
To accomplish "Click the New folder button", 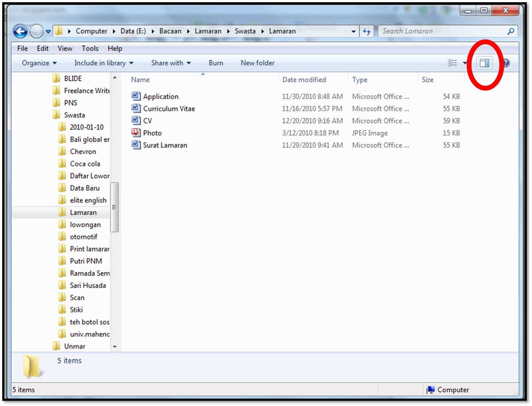I will coord(257,63).
